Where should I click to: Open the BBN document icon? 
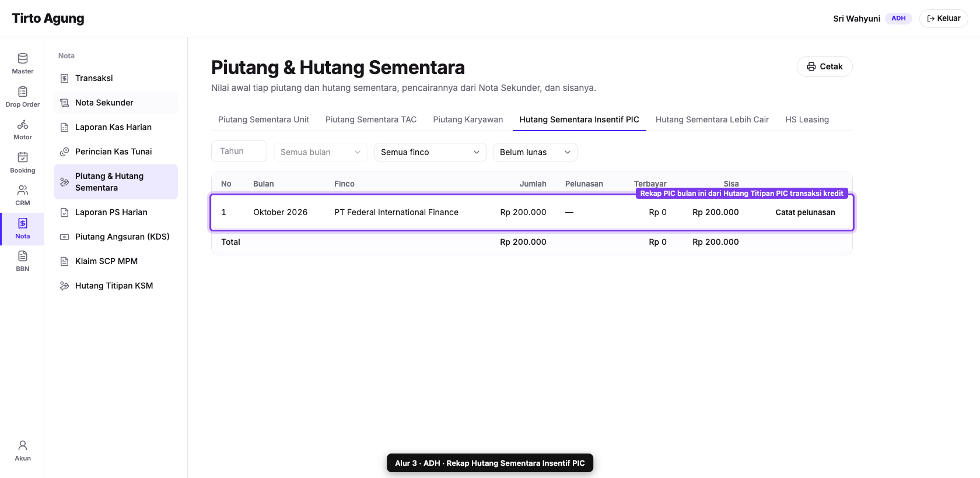[23, 256]
